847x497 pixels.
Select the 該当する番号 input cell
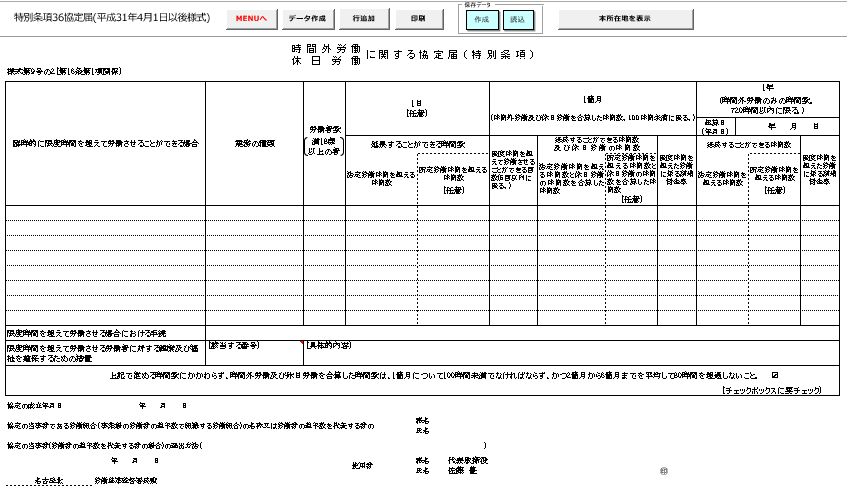click(x=254, y=353)
